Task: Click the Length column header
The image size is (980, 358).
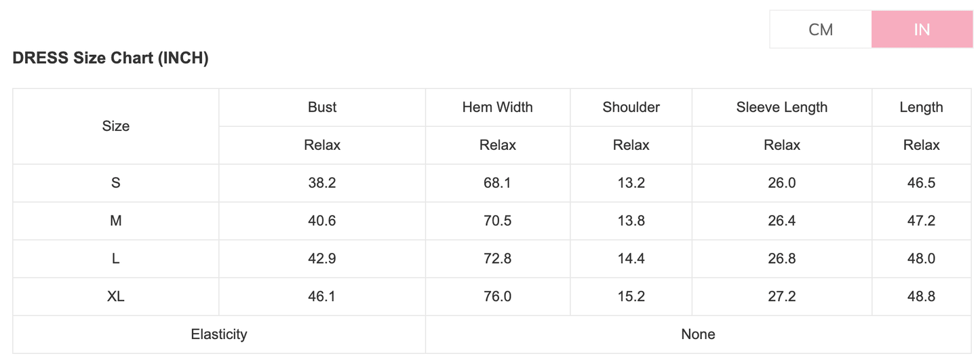Action: click(921, 107)
